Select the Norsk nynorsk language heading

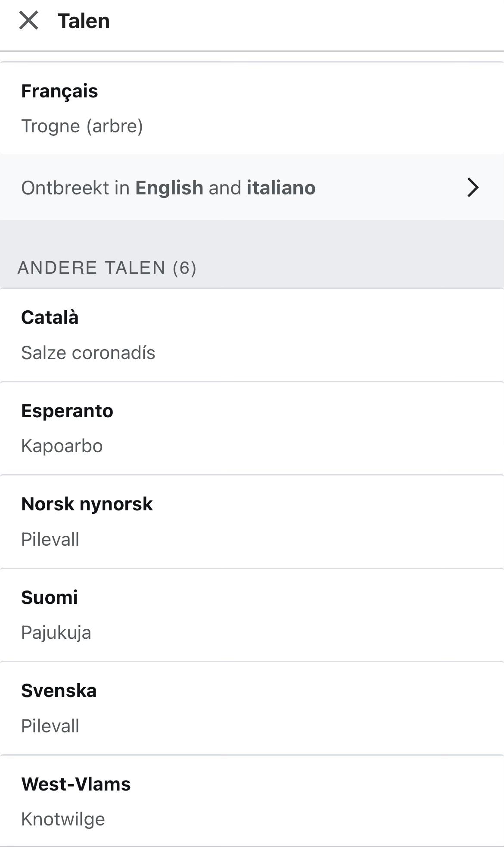pyautogui.click(x=87, y=504)
